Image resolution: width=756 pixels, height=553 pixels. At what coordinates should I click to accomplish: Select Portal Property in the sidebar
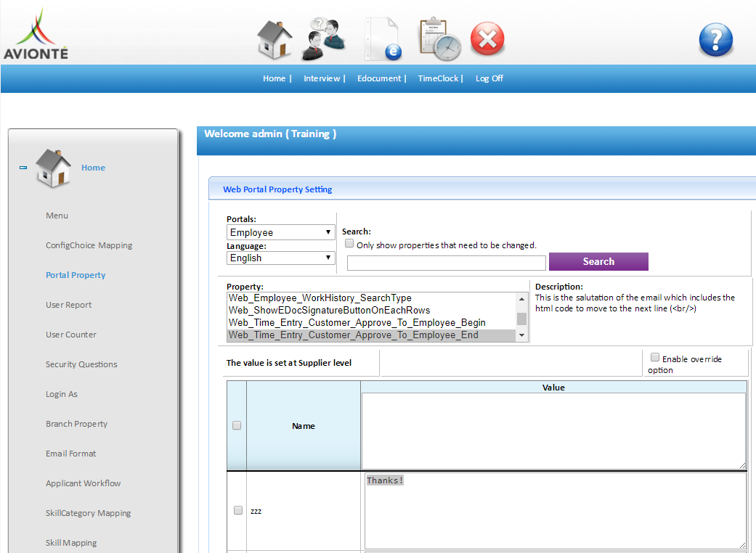[76, 275]
